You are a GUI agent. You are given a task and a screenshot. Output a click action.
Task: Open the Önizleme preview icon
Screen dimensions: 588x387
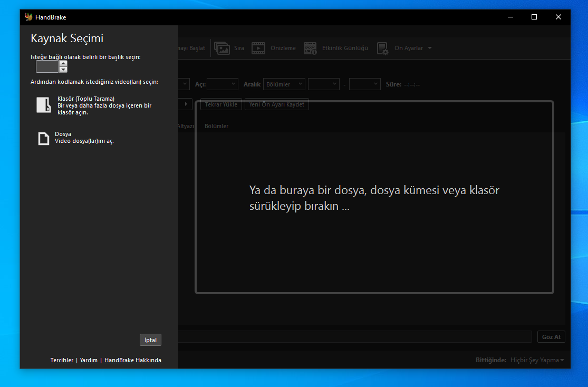pos(258,49)
